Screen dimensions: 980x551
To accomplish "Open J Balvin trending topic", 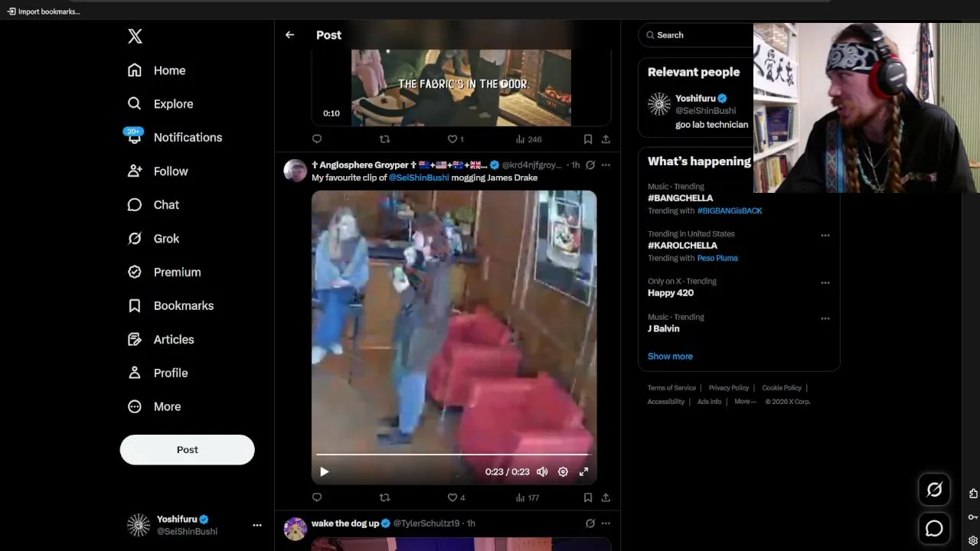I will click(x=663, y=328).
